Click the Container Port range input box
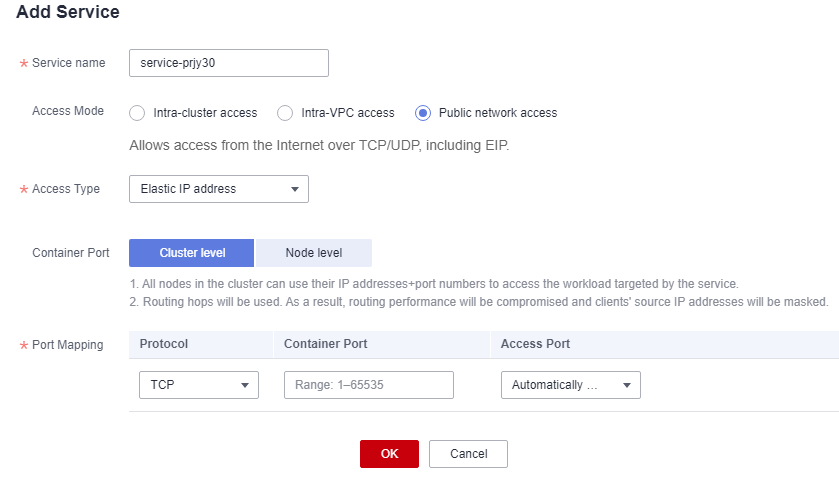Viewport: 839px width, 481px height. pyautogui.click(x=369, y=385)
